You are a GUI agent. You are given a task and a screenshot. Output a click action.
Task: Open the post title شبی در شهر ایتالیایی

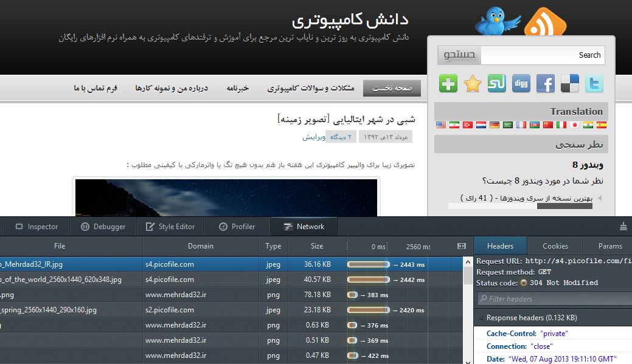[346, 119]
